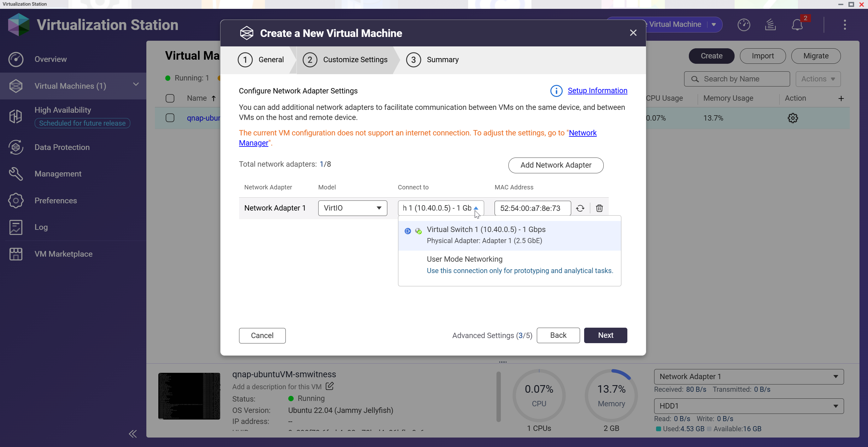Select the Customize Settings wizard step
Viewport: 868px width, 447px height.
345,60
